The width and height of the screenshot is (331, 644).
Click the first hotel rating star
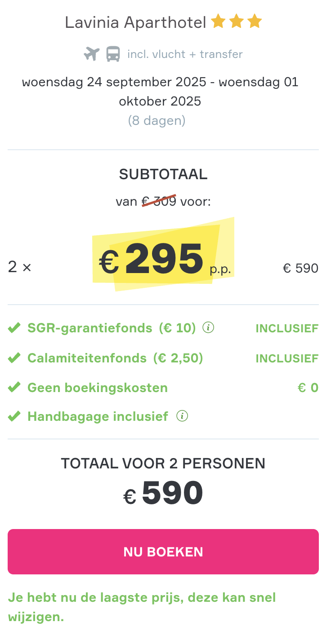pos(218,22)
